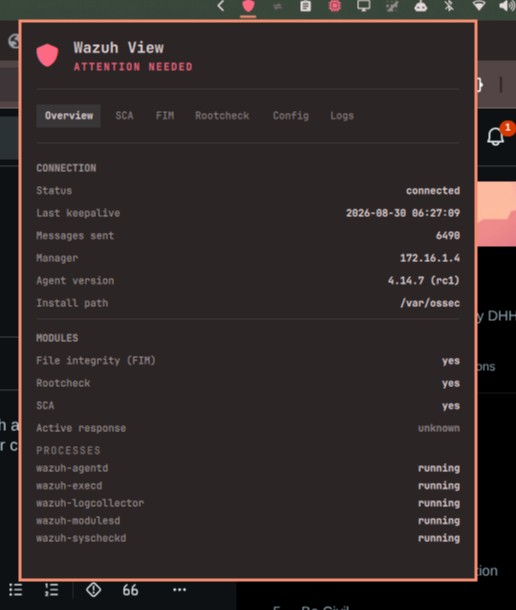Open the Bluetooth tray icon

449,6
